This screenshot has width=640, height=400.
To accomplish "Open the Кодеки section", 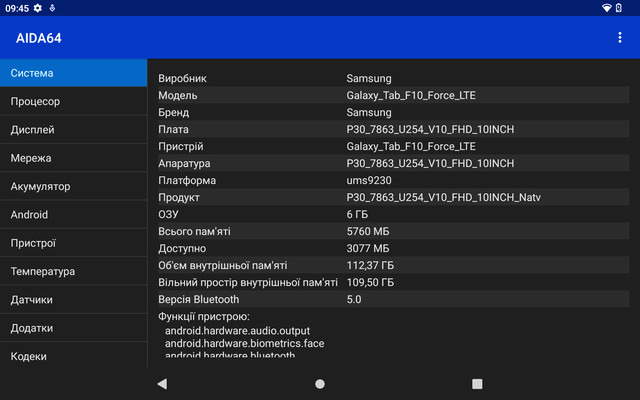I will tap(73, 356).
